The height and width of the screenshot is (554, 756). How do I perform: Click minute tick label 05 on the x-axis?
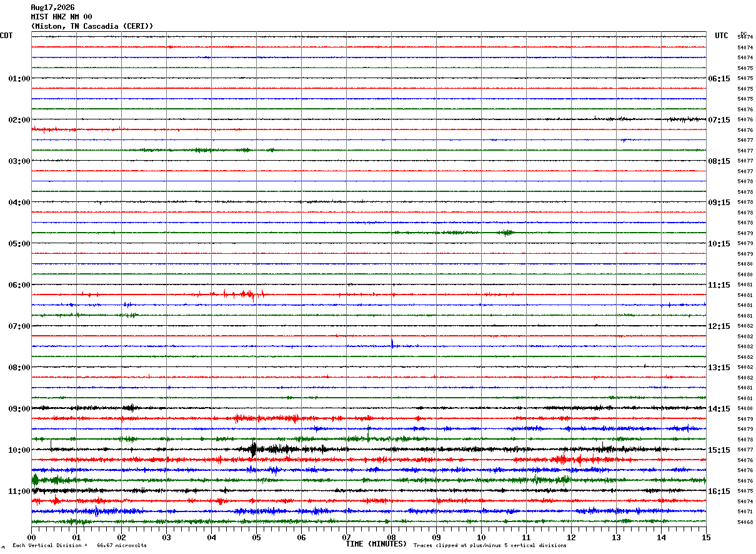256,537
